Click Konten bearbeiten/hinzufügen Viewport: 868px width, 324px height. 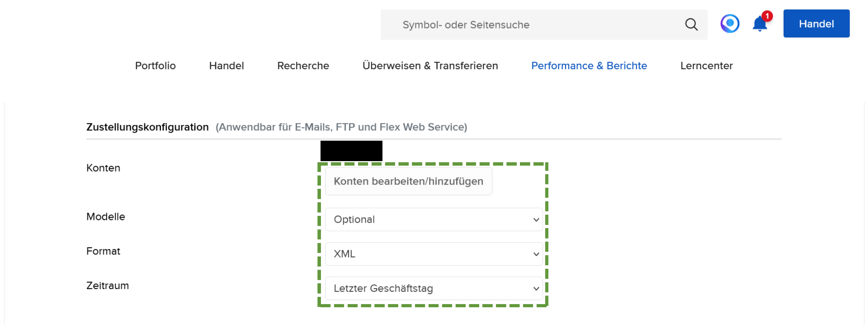408,181
